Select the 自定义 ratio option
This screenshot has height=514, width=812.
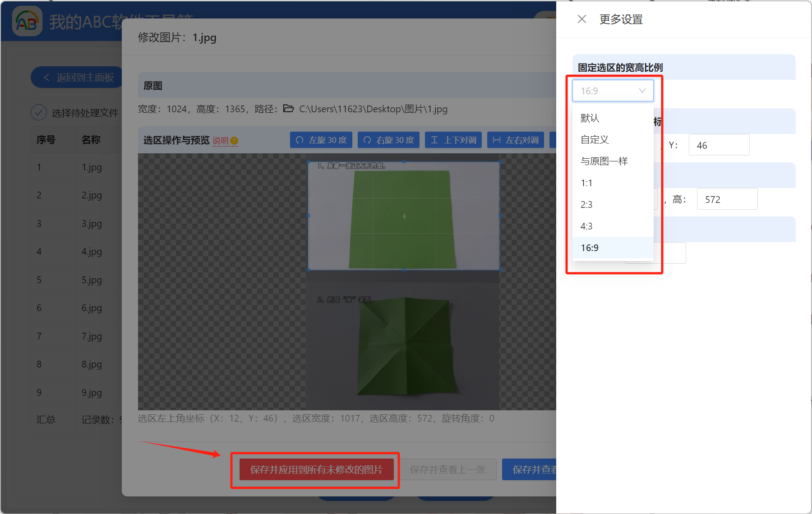[x=594, y=139]
